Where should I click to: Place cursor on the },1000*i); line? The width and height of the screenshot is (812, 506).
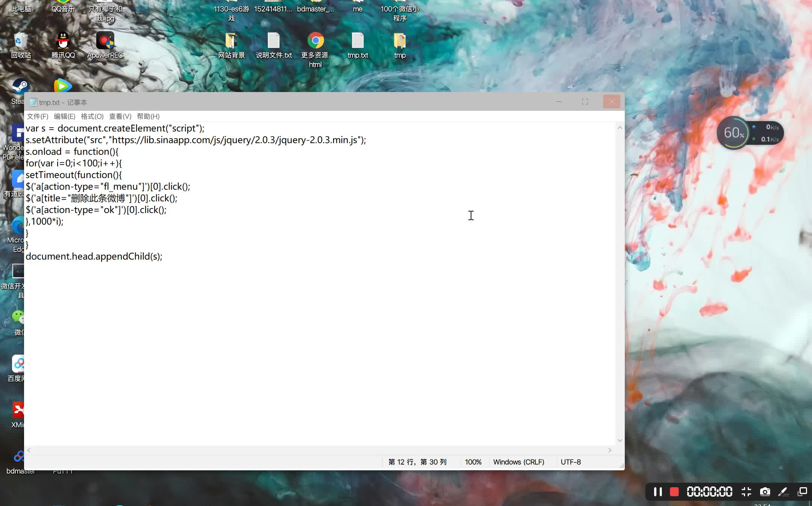pyautogui.click(x=44, y=221)
